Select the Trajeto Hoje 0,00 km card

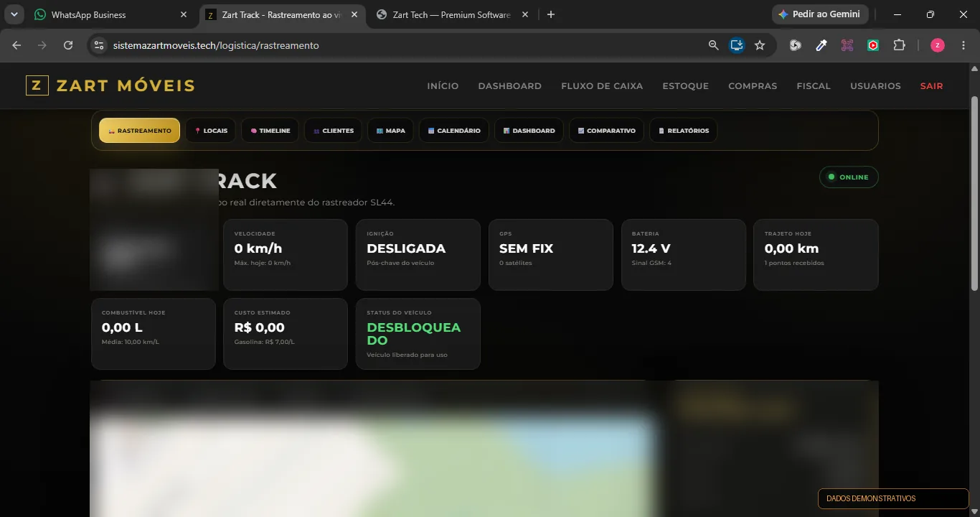click(816, 255)
